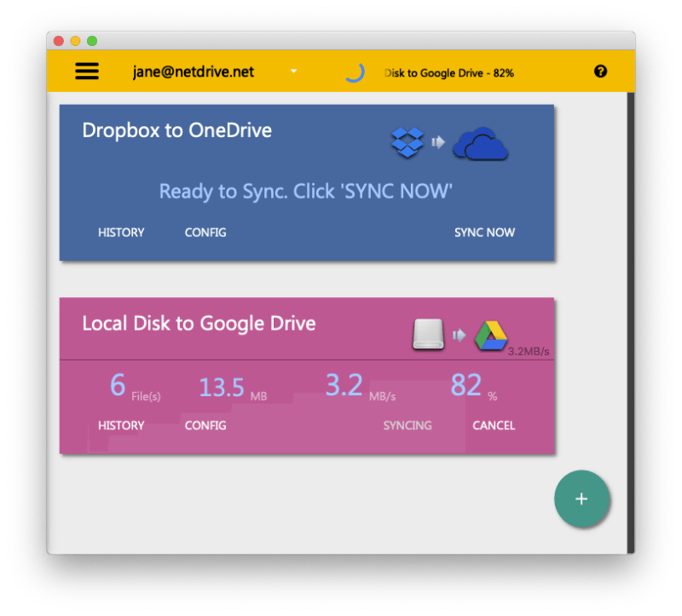
Task: Click the 82 % progress value
Action: point(474,387)
